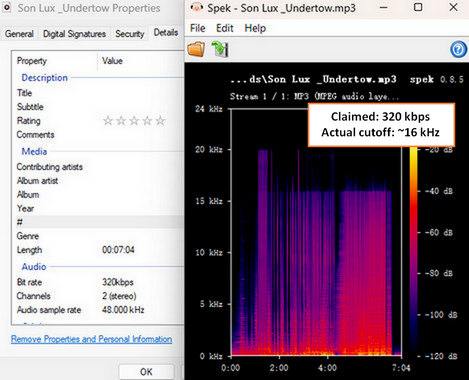Switch to the Security tab
Image resolution: width=469 pixels, height=380 pixels.
click(x=130, y=34)
